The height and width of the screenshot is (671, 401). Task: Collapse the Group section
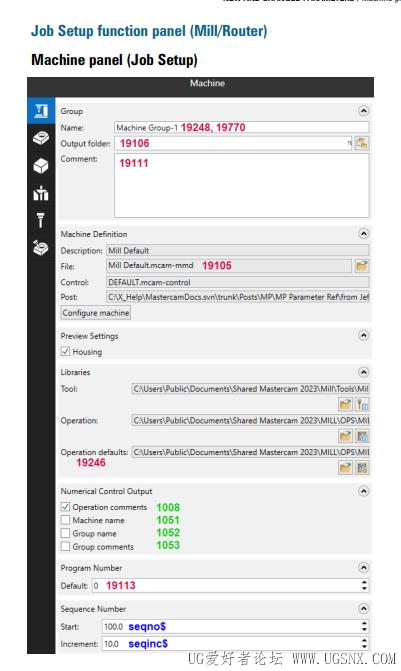point(363,111)
